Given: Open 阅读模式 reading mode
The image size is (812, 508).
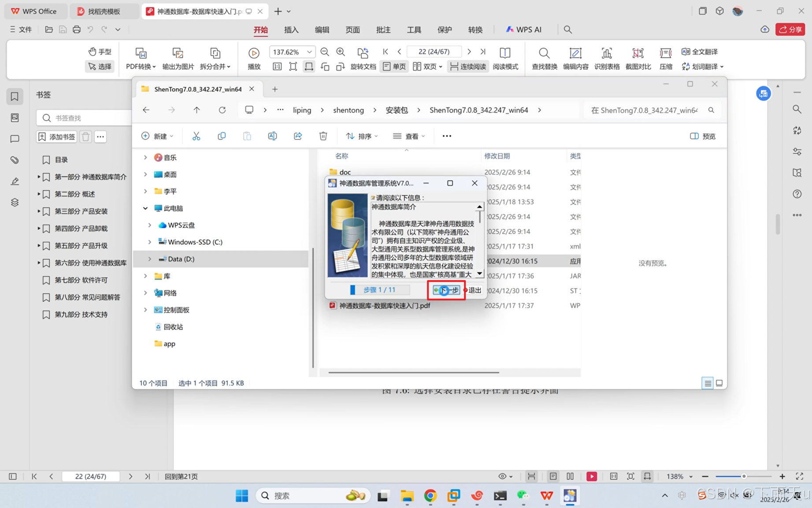Looking at the screenshot, I should click(505, 59).
